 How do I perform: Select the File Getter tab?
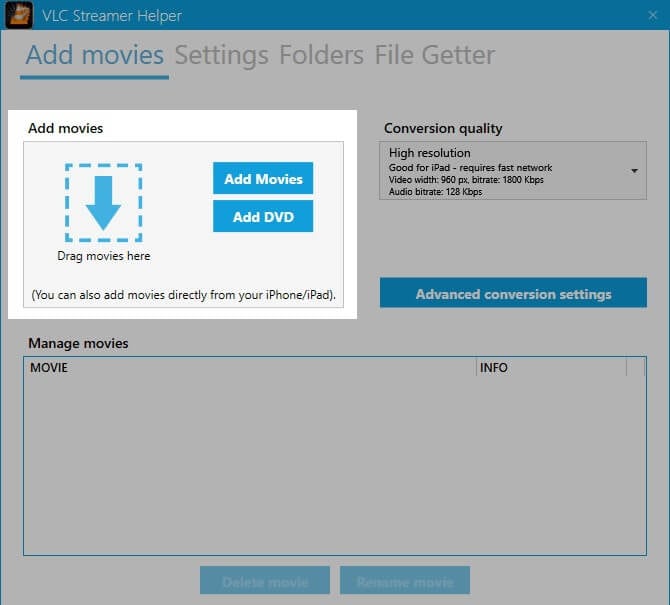(x=434, y=55)
